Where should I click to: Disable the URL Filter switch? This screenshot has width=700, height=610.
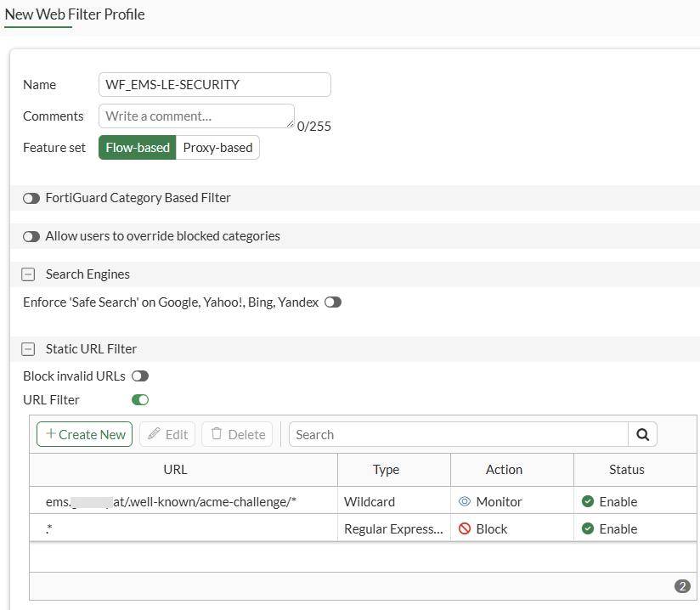[139, 399]
